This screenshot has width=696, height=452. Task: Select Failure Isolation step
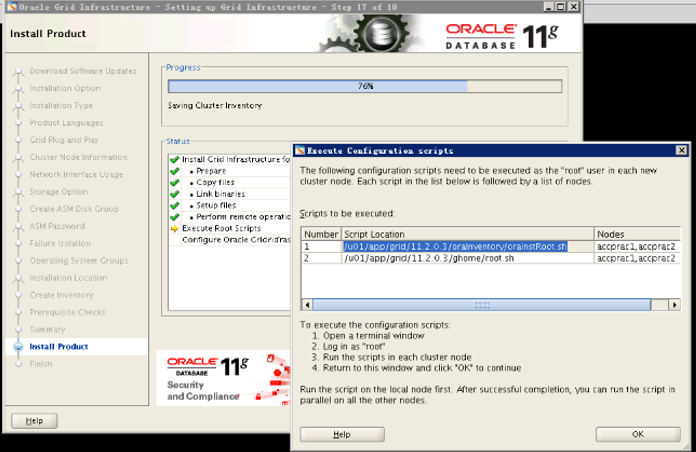[x=60, y=243]
